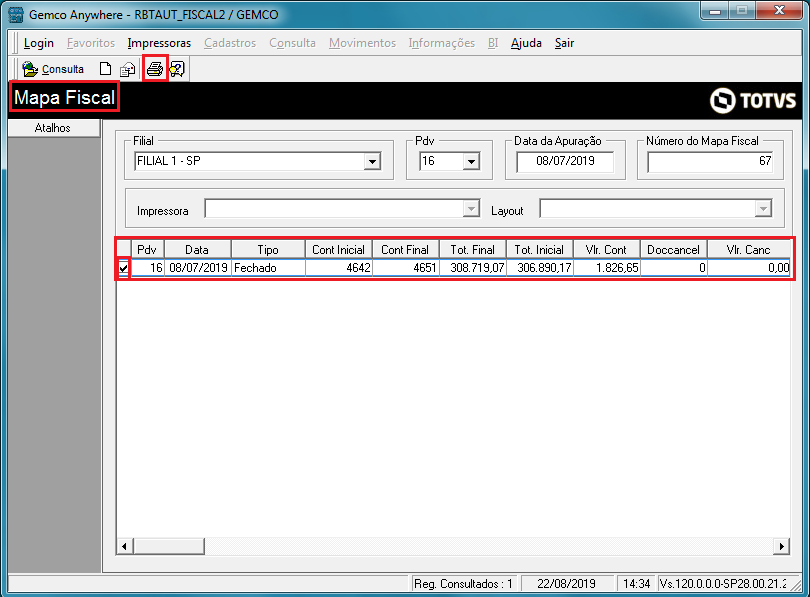
Task: Select the cell with value 308.719,07
Action: click(x=473, y=268)
